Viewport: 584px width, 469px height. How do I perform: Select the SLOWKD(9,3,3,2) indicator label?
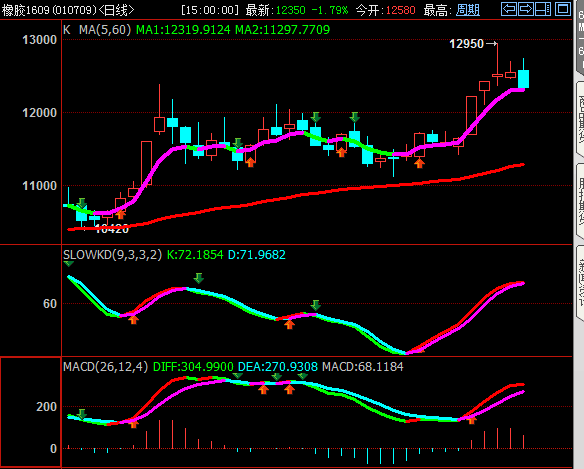(112, 255)
